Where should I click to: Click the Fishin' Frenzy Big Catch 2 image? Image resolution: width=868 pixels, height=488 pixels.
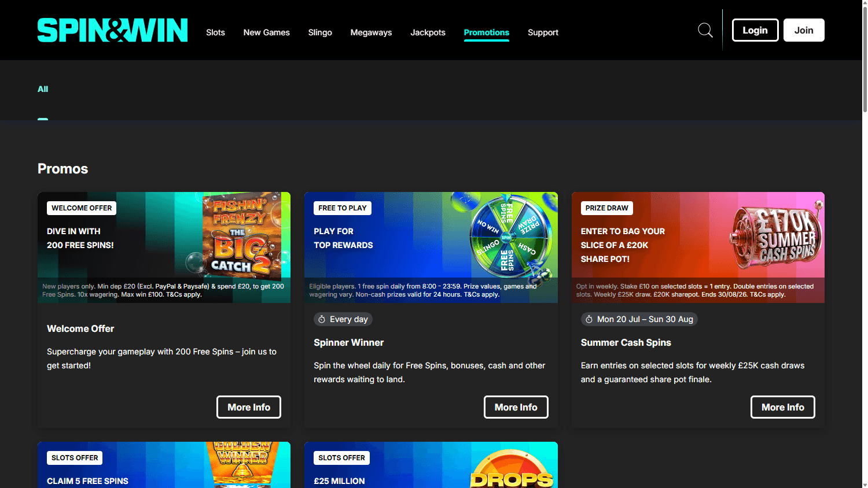tap(242, 236)
